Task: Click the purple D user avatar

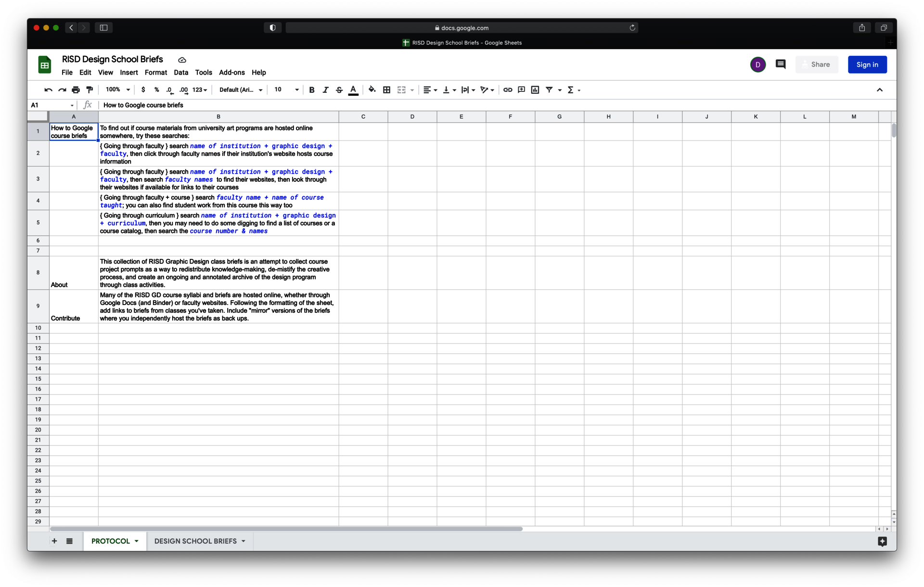Action: (x=758, y=64)
